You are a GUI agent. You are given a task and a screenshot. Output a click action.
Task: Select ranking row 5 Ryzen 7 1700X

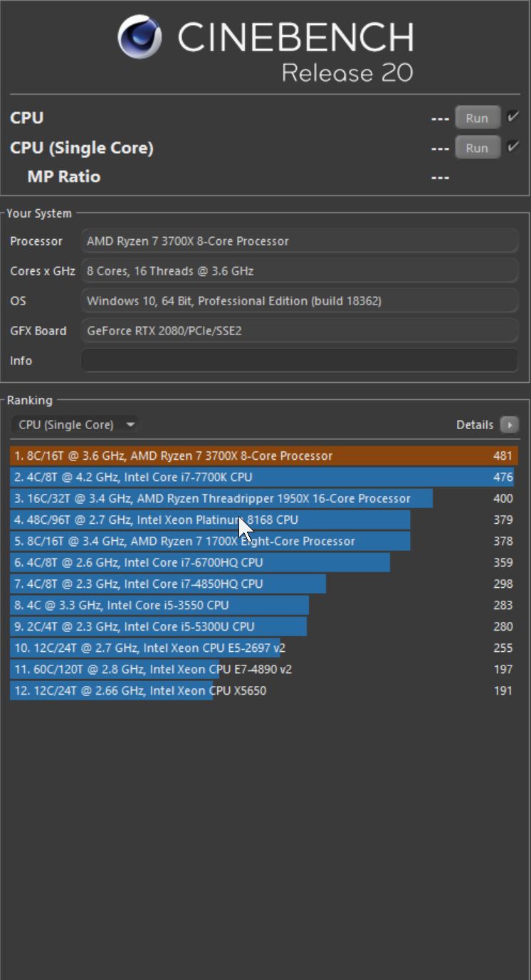click(x=264, y=541)
